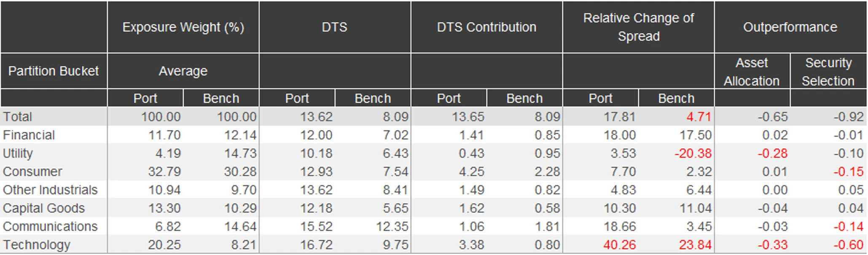Select the Utility partition bucket row
Viewport: 868px width, 255px height.
pos(18,153)
